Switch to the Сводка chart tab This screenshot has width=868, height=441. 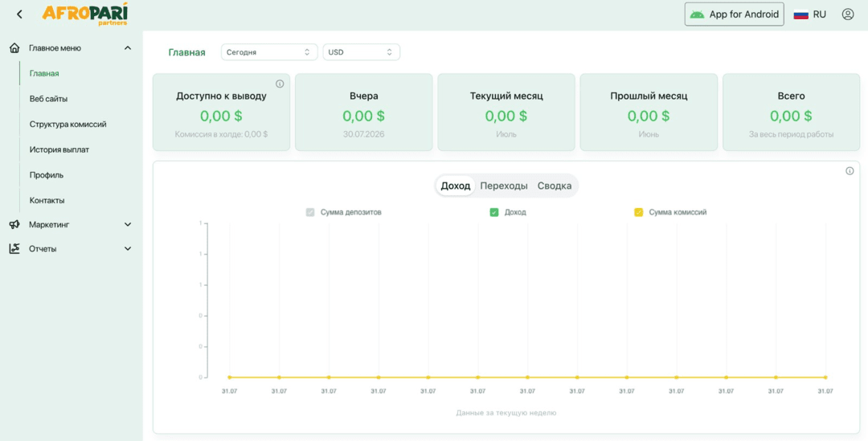554,186
